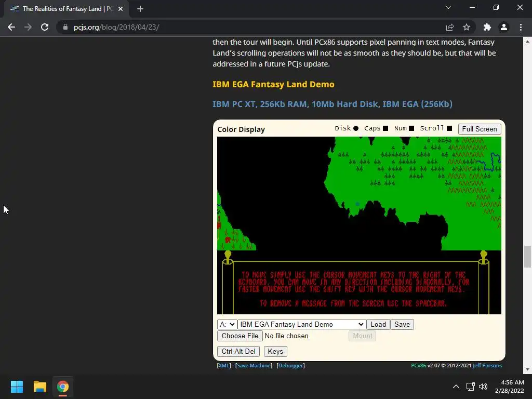
Task: Open the A: drive dropdown
Action: pos(227,324)
